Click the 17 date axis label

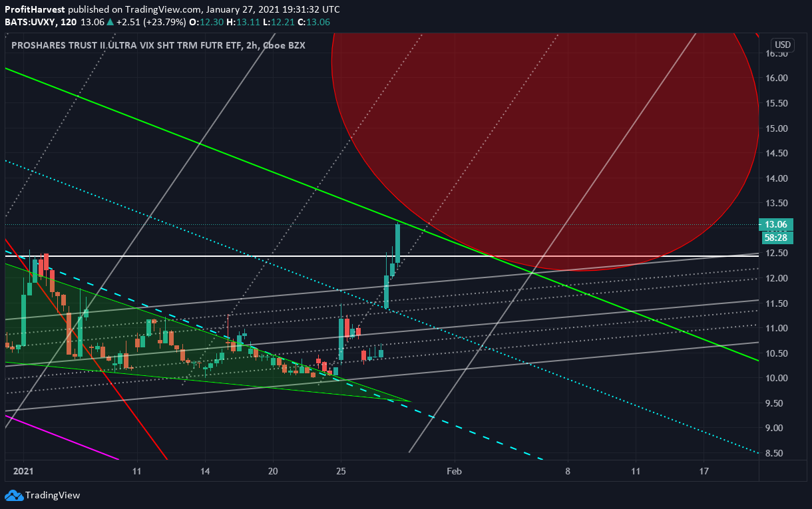coord(704,471)
